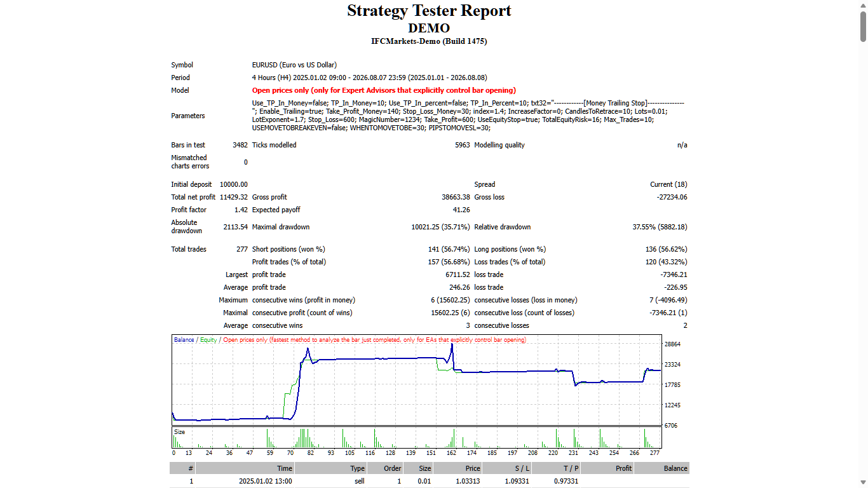This screenshot has height=488, width=868.
Task: Click the "Relative drawdown" label
Action: click(x=503, y=227)
